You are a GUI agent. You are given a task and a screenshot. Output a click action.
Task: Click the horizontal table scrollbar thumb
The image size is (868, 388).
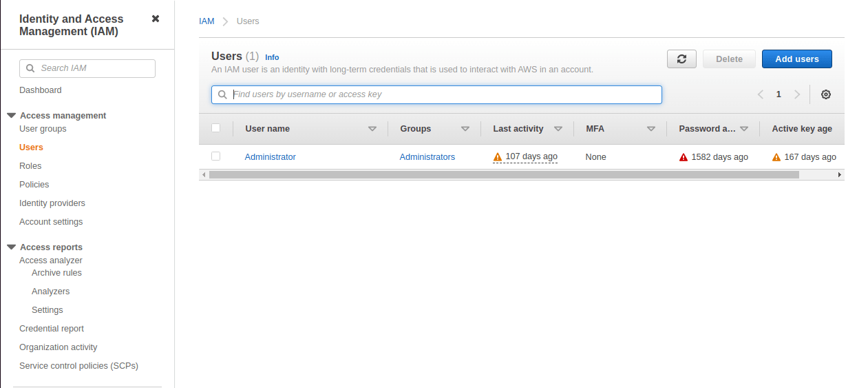click(504, 175)
